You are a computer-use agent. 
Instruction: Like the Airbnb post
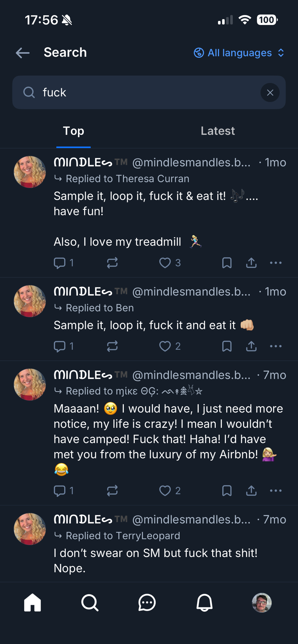coord(165,491)
